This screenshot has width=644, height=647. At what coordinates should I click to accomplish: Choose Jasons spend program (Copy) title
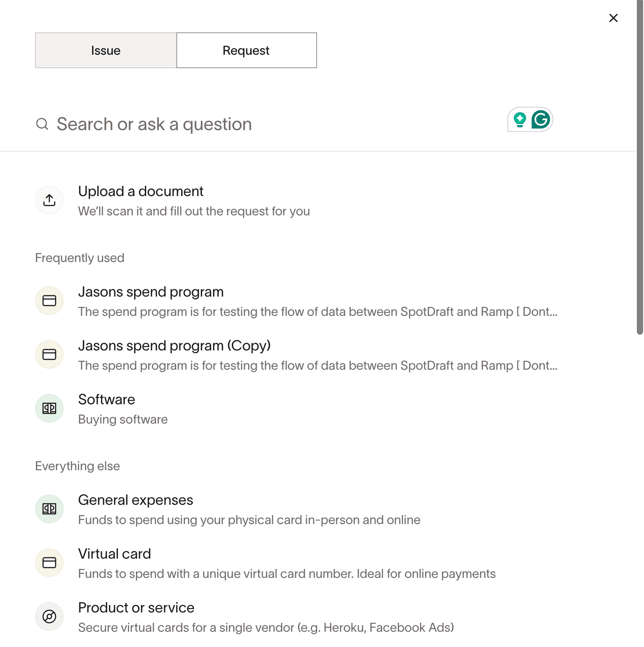click(x=174, y=346)
